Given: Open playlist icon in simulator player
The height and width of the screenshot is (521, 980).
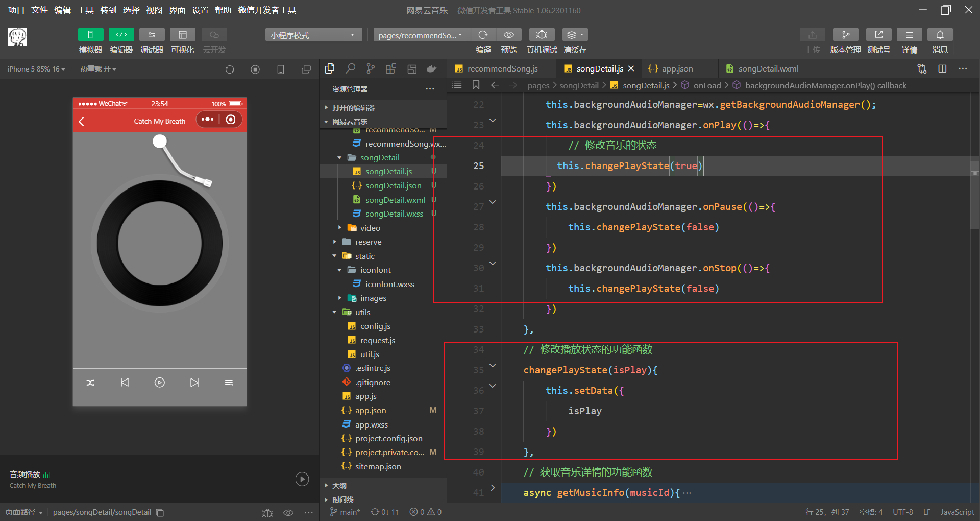Looking at the screenshot, I should (229, 383).
